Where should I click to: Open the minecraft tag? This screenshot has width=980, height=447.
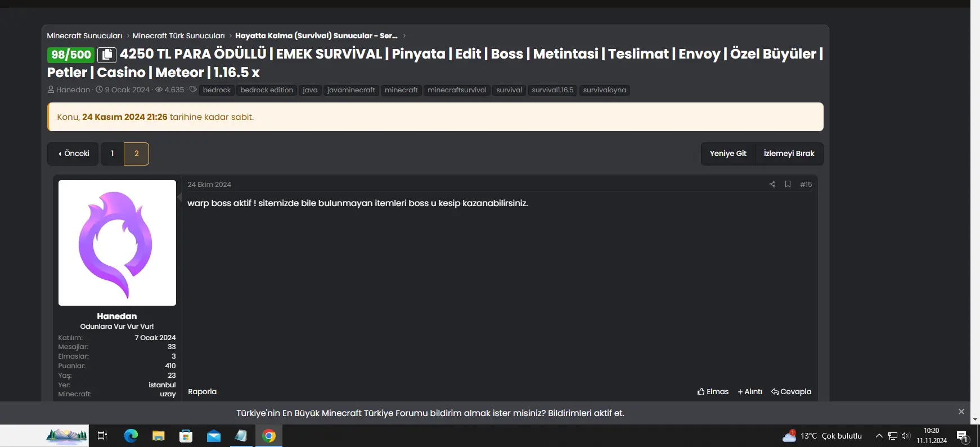[x=401, y=90]
